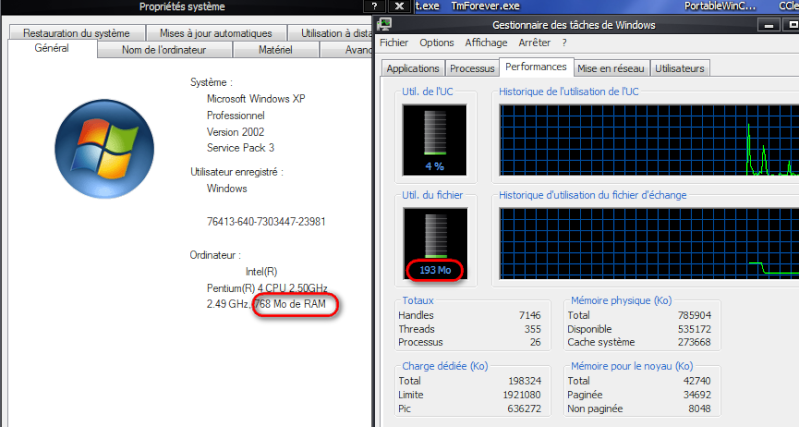
Task: Open the Arrêter menu
Action: coord(535,43)
